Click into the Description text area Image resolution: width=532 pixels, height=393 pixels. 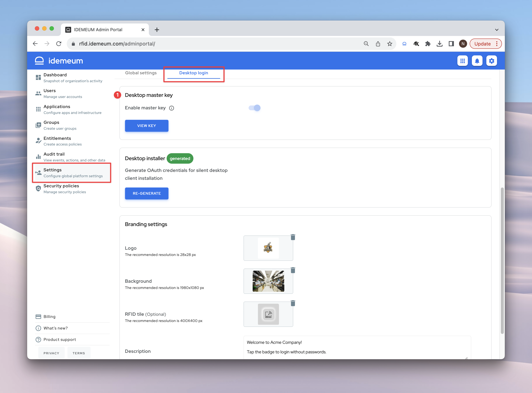[357, 347]
